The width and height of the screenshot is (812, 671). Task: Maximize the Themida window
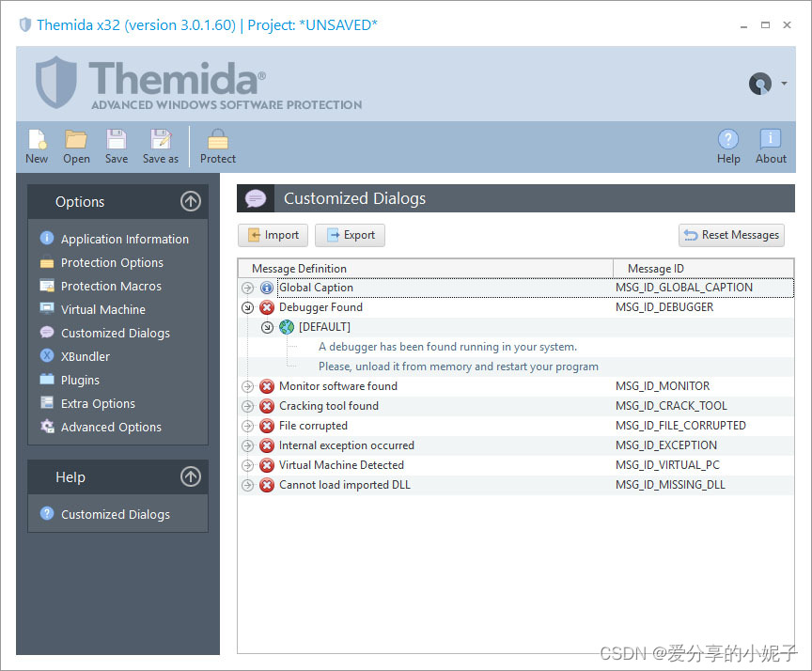click(x=765, y=24)
